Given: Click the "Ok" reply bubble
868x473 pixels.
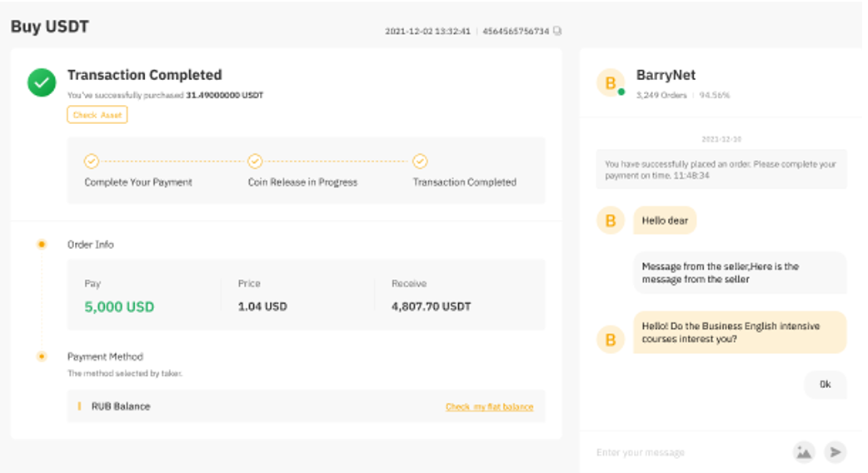Looking at the screenshot, I should [825, 385].
